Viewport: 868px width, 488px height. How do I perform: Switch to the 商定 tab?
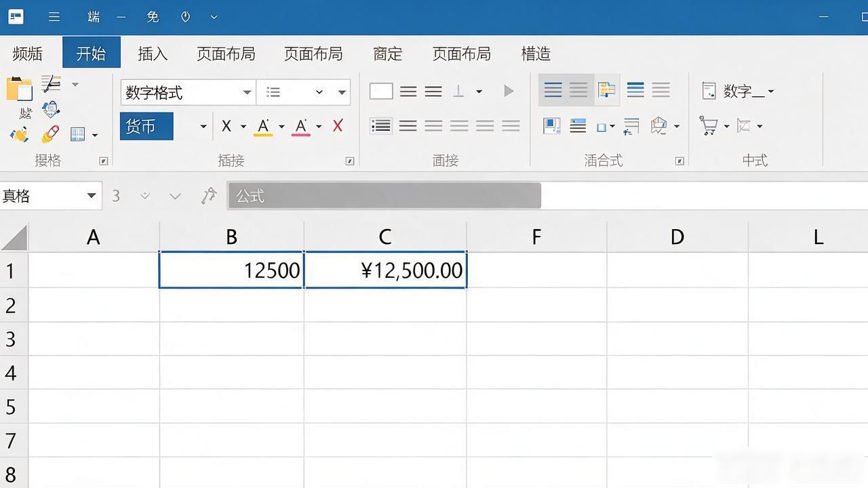coord(388,54)
